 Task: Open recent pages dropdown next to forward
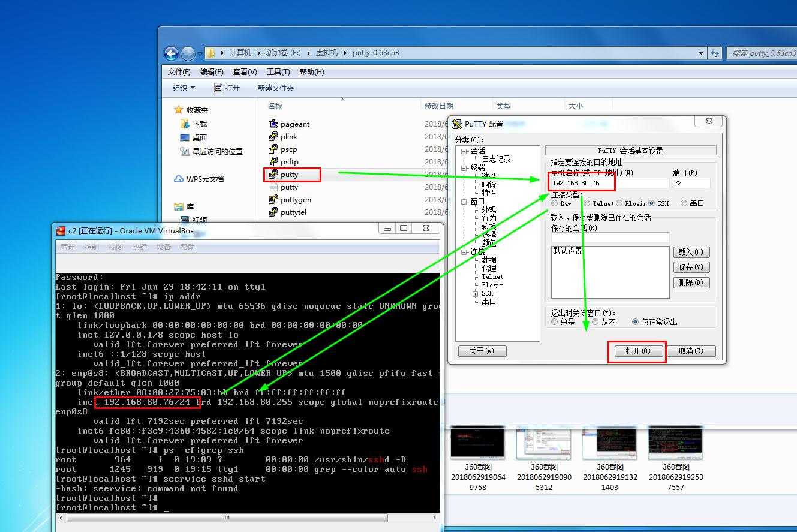pyautogui.click(x=200, y=53)
